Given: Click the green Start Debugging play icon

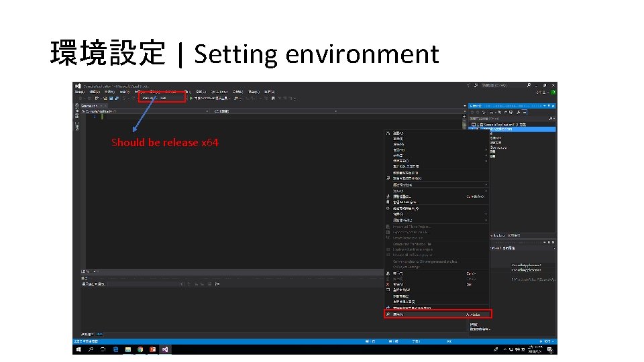Looking at the screenshot, I should 191,98.
